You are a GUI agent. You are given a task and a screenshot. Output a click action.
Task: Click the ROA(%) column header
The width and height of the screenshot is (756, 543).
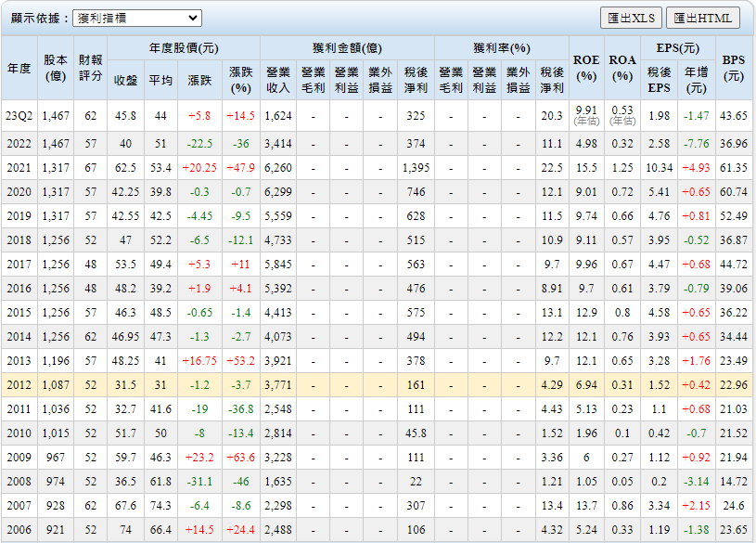pos(622,69)
